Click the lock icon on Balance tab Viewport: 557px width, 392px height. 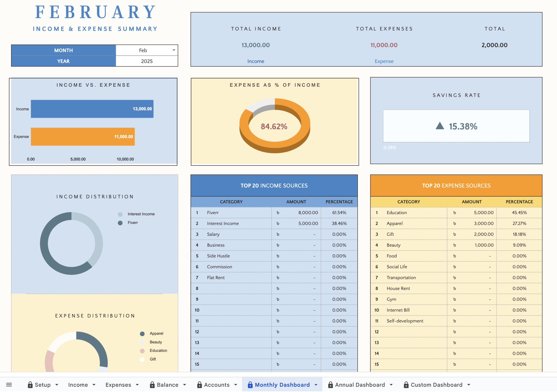(152, 385)
